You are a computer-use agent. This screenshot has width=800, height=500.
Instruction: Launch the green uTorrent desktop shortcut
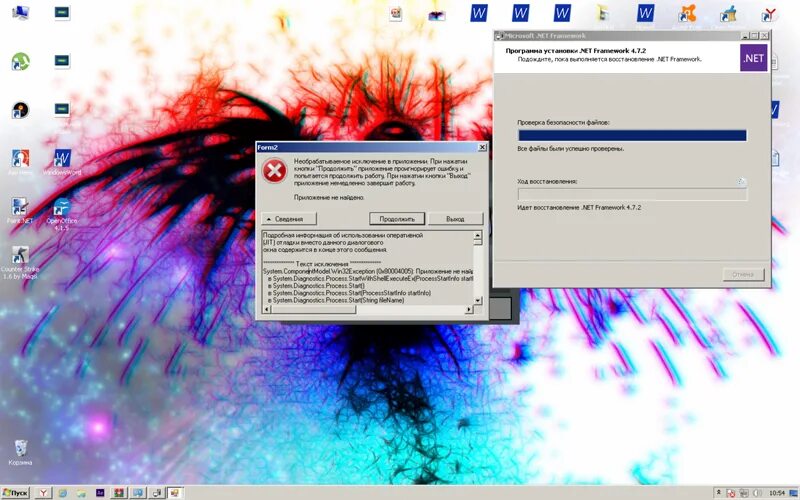(x=20, y=61)
